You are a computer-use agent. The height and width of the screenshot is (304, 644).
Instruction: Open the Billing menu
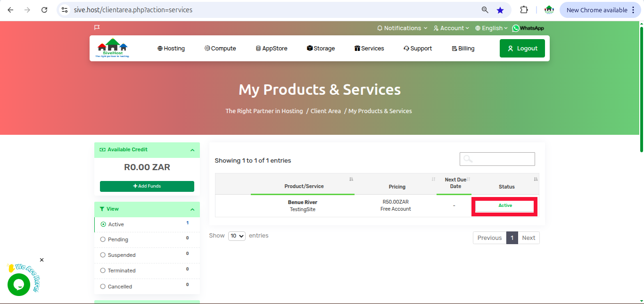pyautogui.click(x=463, y=48)
